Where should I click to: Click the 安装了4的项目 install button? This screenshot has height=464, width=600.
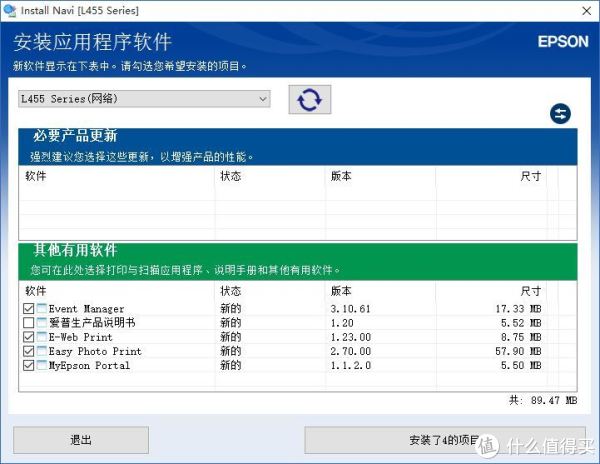pos(445,440)
